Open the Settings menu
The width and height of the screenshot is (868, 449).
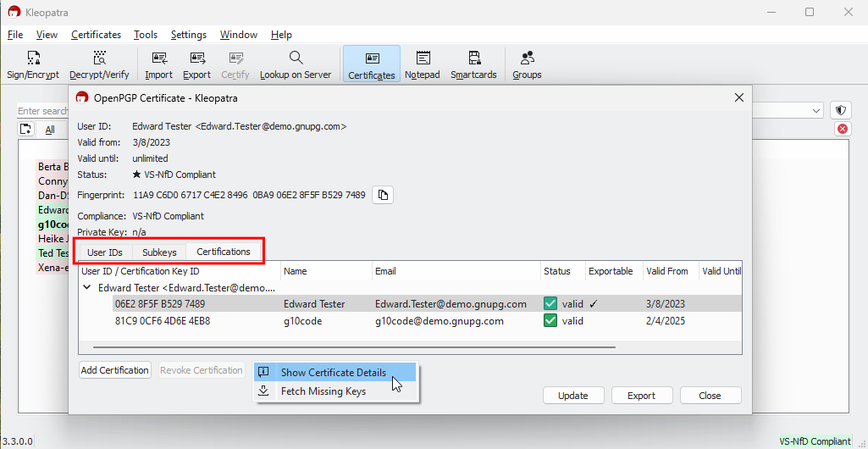pyautogui.click(x=188, y=35)
